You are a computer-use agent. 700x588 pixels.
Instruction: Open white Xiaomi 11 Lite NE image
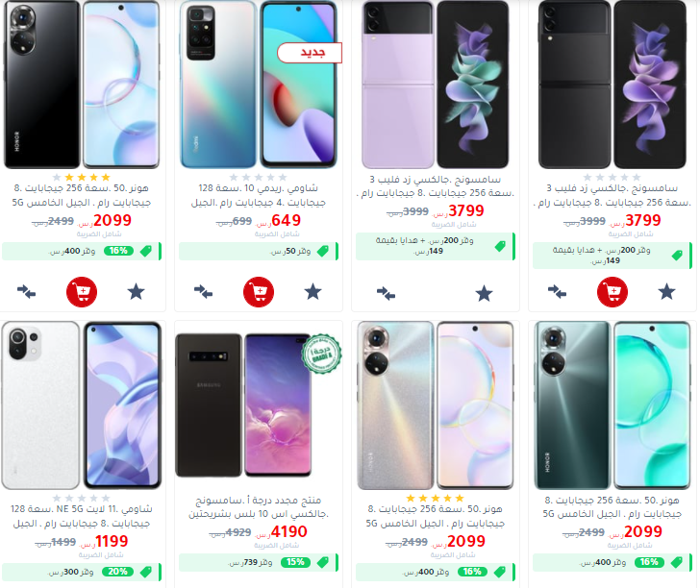pos(81,405)
